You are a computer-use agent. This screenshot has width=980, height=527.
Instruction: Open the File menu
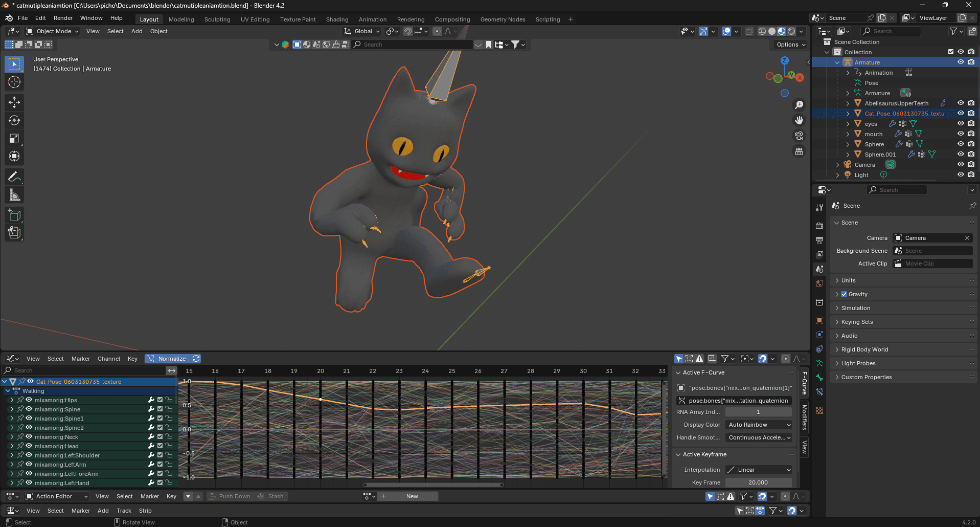22,18
